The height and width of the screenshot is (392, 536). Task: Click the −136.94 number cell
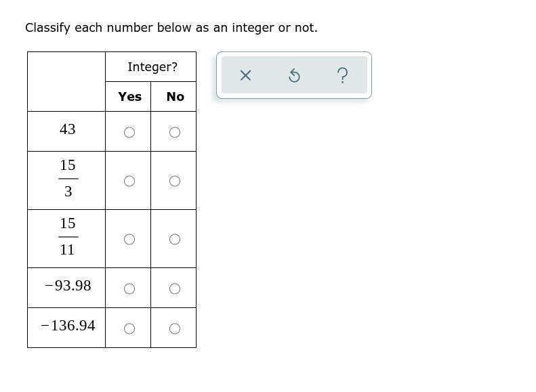pyautogui.click(x=66, y=328)
